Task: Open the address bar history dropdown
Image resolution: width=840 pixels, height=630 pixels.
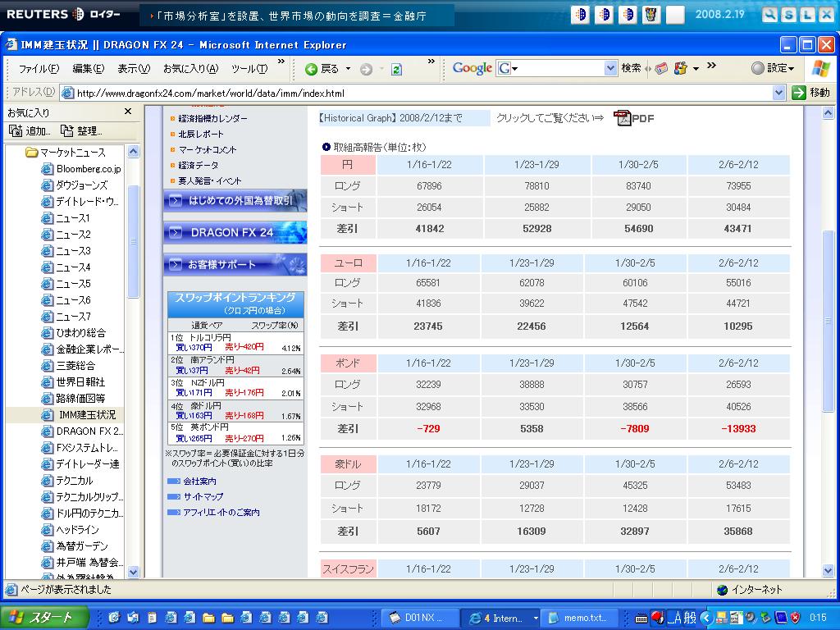Action: point(779,93)
